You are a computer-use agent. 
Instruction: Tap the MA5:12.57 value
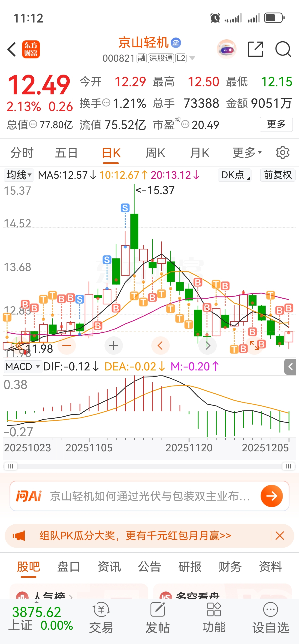pos(67,175)
